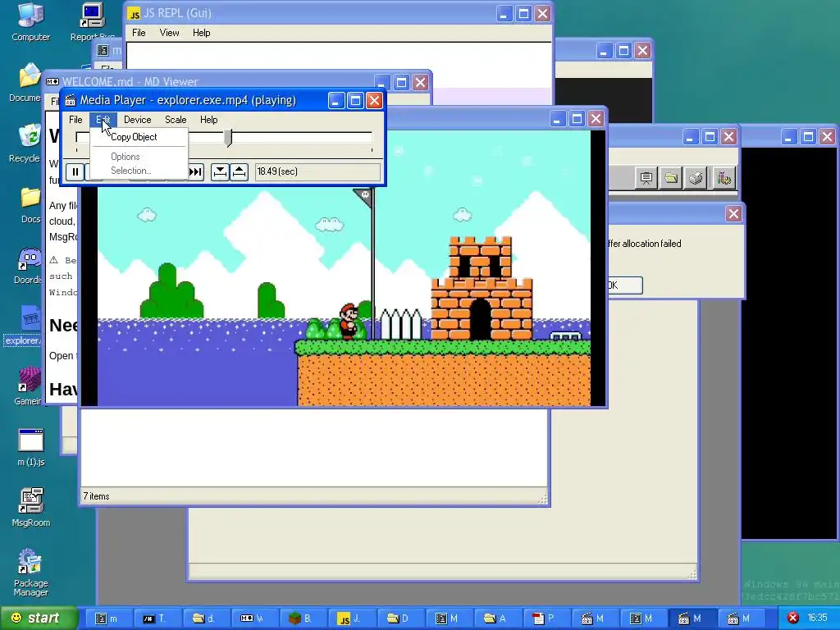Click the 16:35 taskbar clock
The width and height of the screenshot is (840, 630).
click(817, 619)
